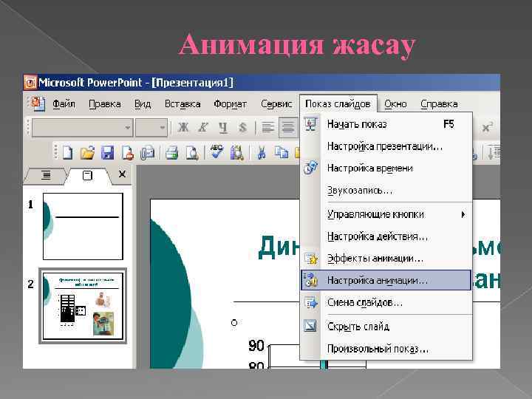Toggle underline Ч formatting
This screenshot has height=399, width=532.
(x=223, y=128)
